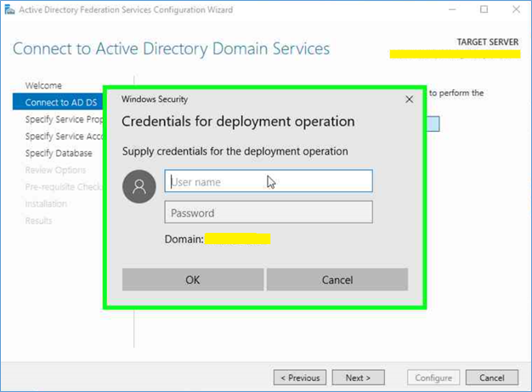Click the TARGET SERVER label

point(488,42)
